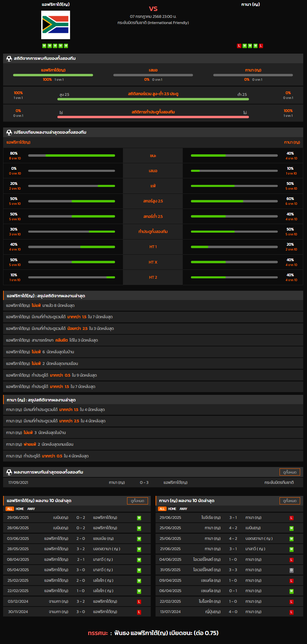Click score 4 - 0 in ญี่ปุ่น row

coord(233,612)
